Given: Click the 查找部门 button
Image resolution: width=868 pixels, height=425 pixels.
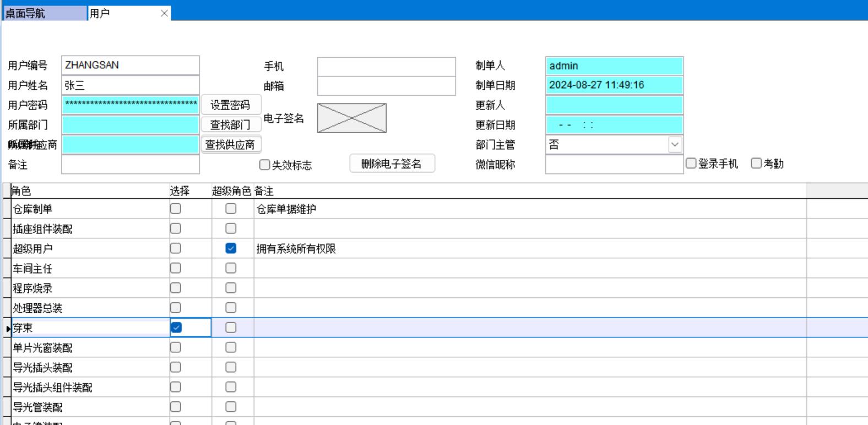Looking at the screenshot, I should 230,125.
